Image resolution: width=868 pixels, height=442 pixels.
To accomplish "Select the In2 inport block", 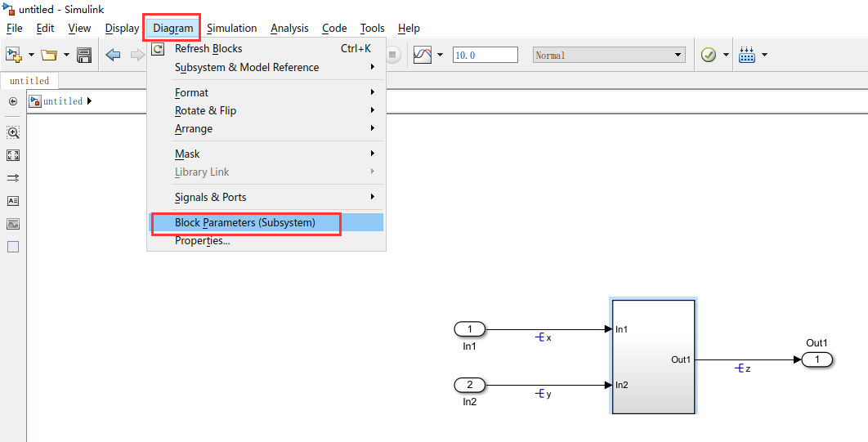I will (x=469, y=385).
